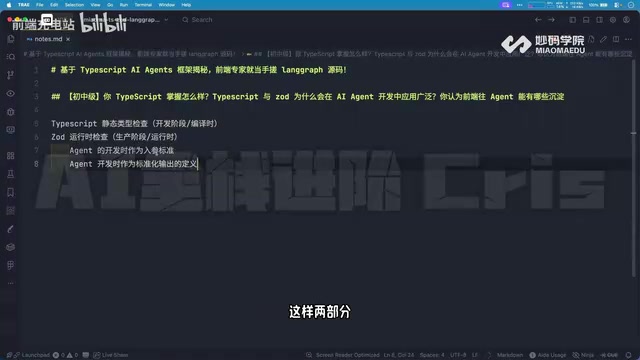640x360 pixels.
Task: Open macOS Control Center icon
Action: click(618, 5)
